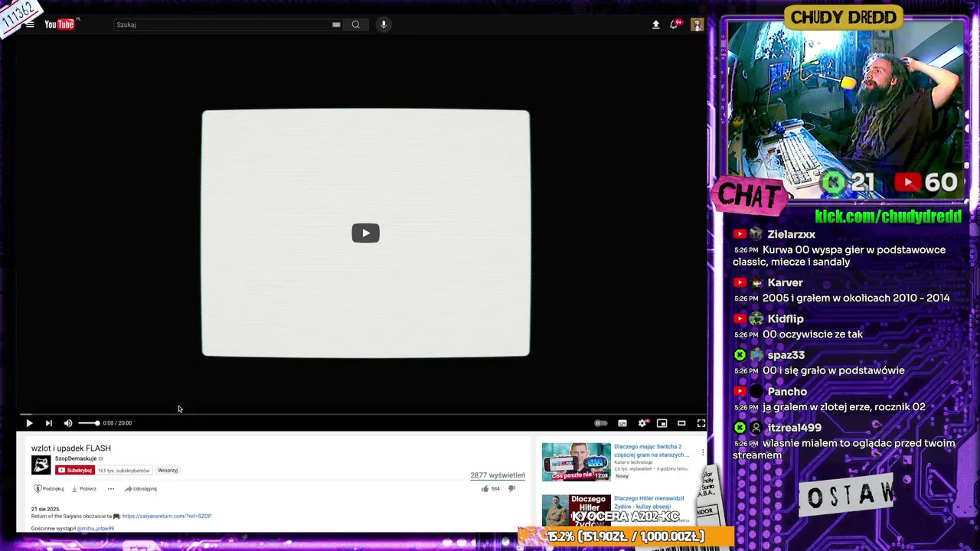Click itzreal499 chat username
Image resolution: width=980 pixels, height=551 pixels.
click(x=794, y=428)
